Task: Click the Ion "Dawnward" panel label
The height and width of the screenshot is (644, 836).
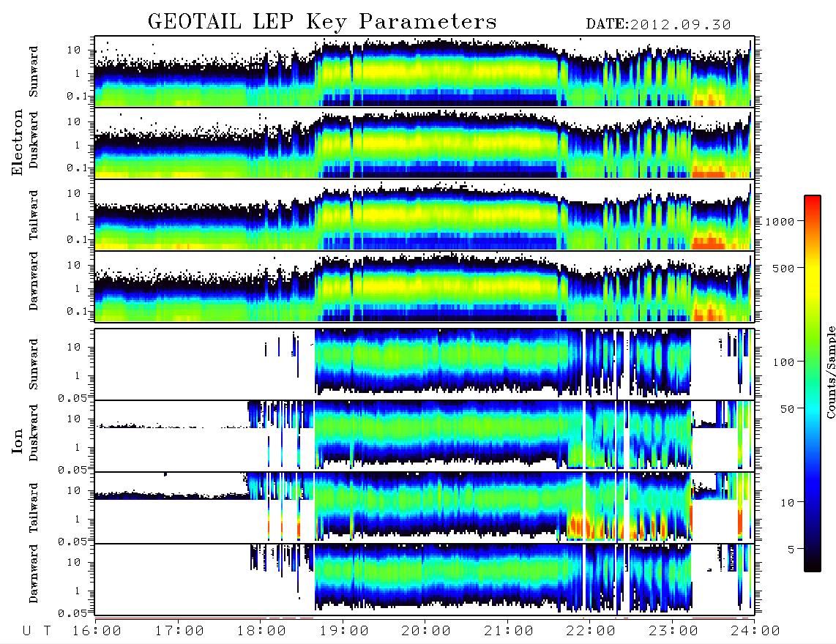Action: tap(34, 574)
